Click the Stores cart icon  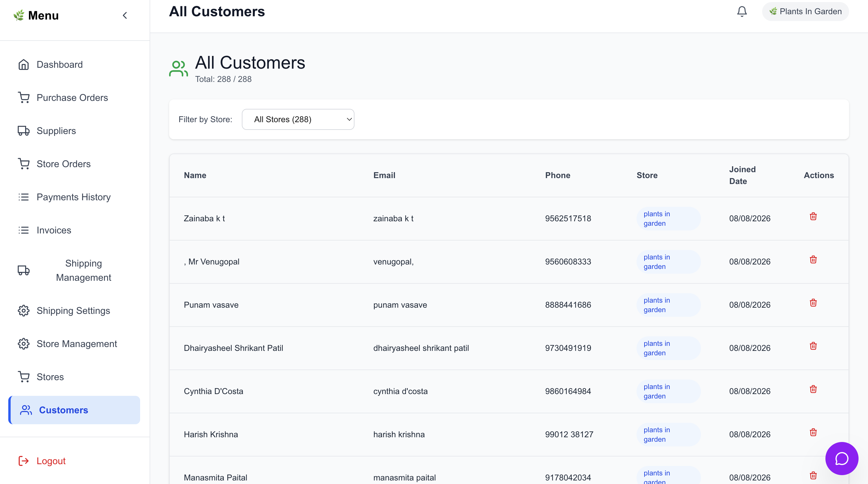click(24, 377)
